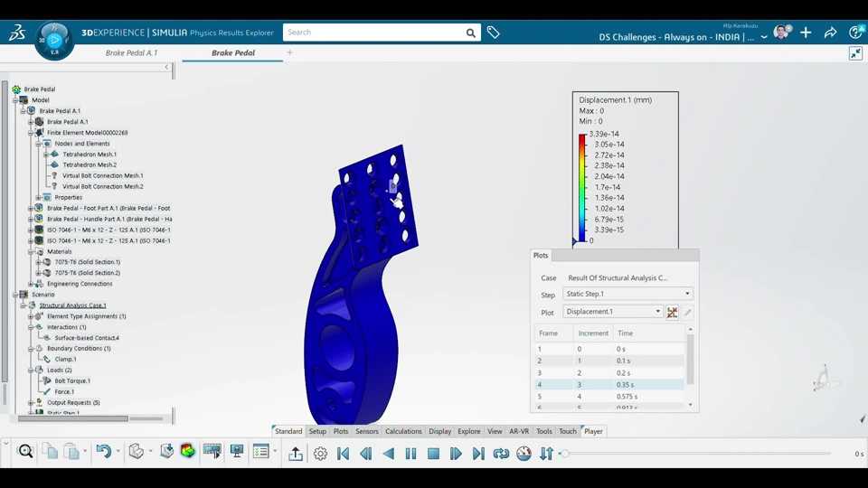The width and height of the screenshot is (868, 488).
Task: Click the film strip animation icon
Action: click(x=212, y=452)
